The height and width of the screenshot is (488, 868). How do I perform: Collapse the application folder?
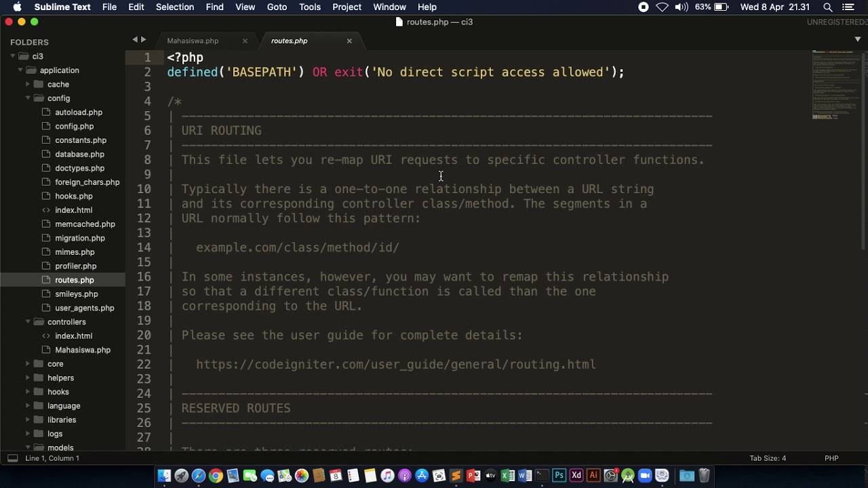[20, 70]
